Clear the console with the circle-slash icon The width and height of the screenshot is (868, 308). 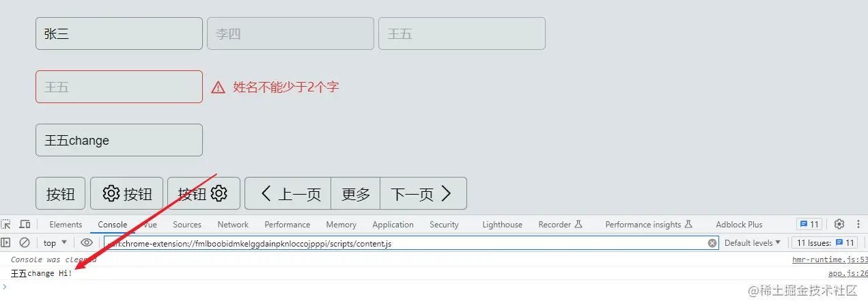click(25, 242)
